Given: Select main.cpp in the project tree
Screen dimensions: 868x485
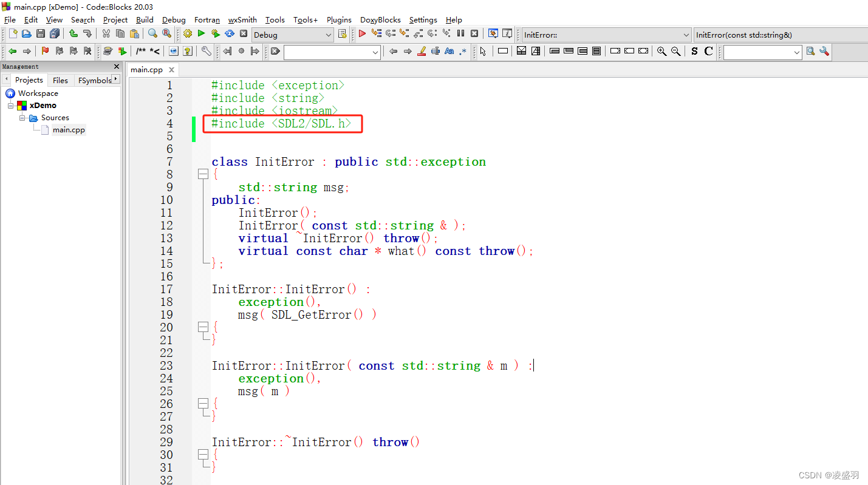Looking at the screenshot, I should click(69, 130).
